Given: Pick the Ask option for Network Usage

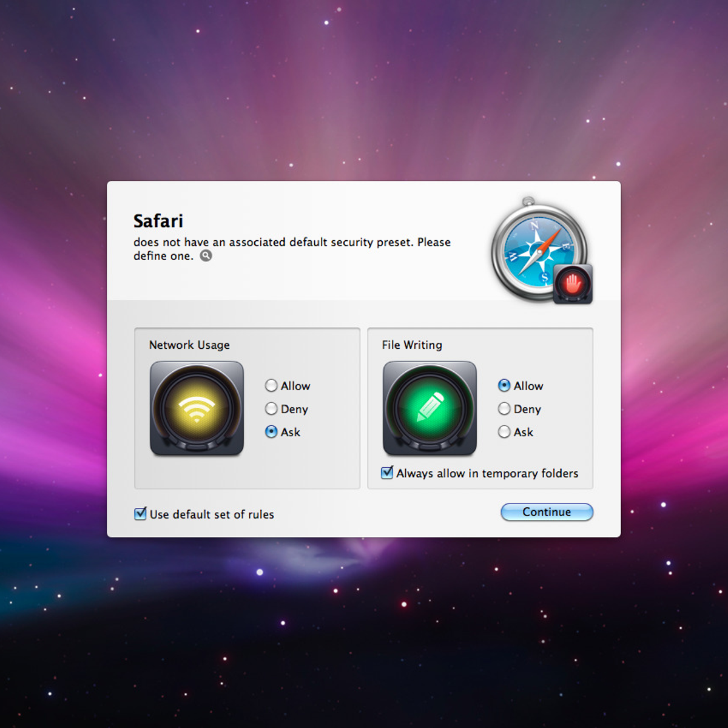Looking at the screenshot, I should [271, 432].
